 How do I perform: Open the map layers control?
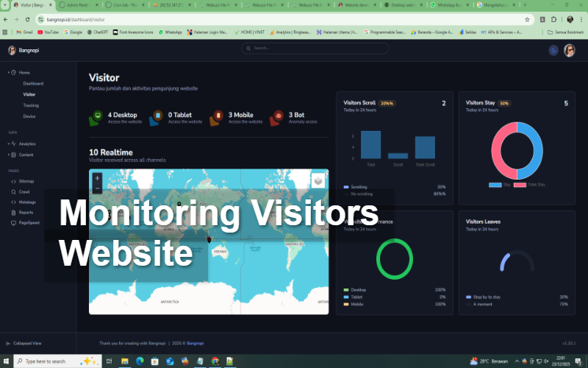click(318, 180)
